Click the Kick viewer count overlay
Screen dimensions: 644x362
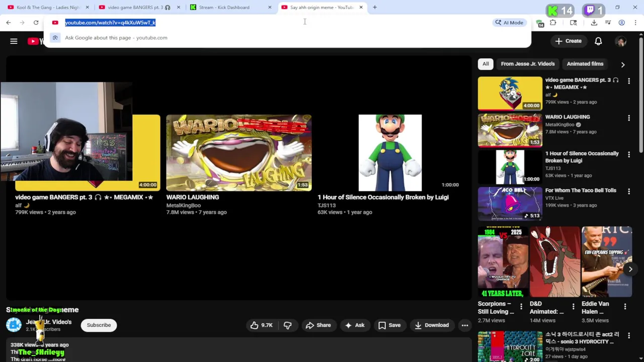point(560,11)
